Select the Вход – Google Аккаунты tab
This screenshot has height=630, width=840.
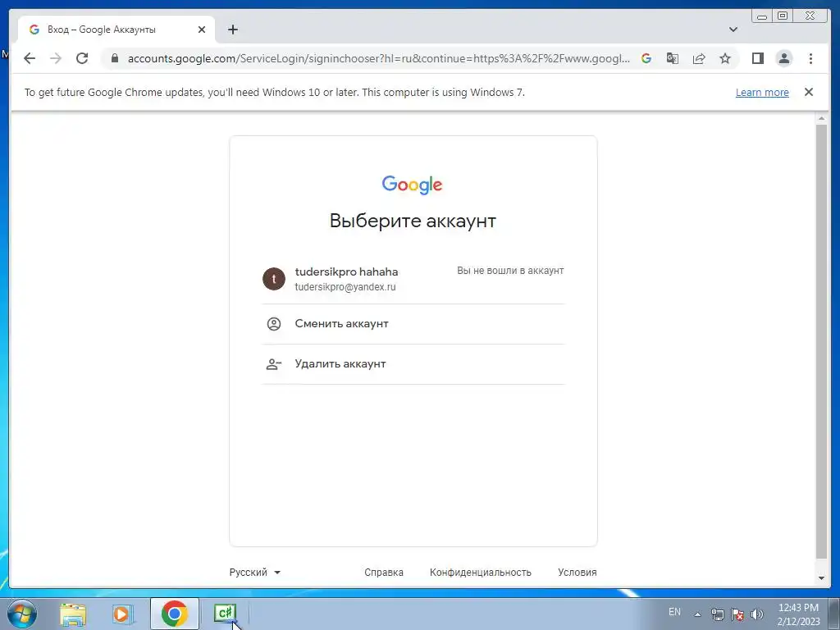(116, 30)
